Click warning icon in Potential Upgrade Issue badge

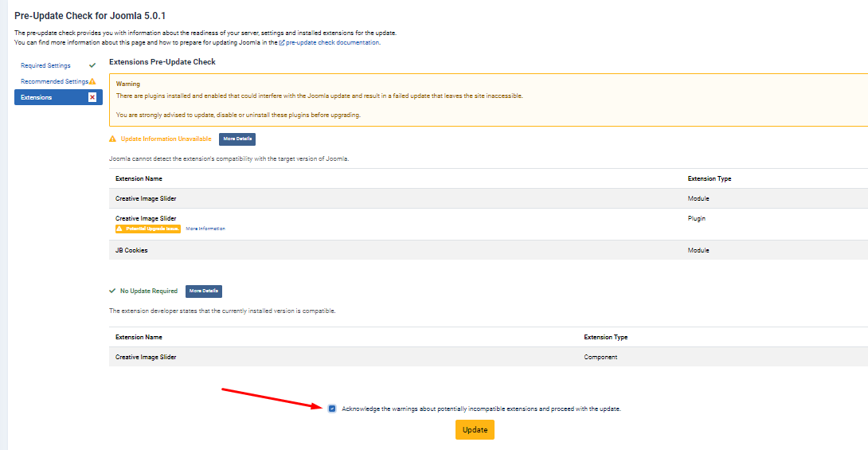point(120,229)
